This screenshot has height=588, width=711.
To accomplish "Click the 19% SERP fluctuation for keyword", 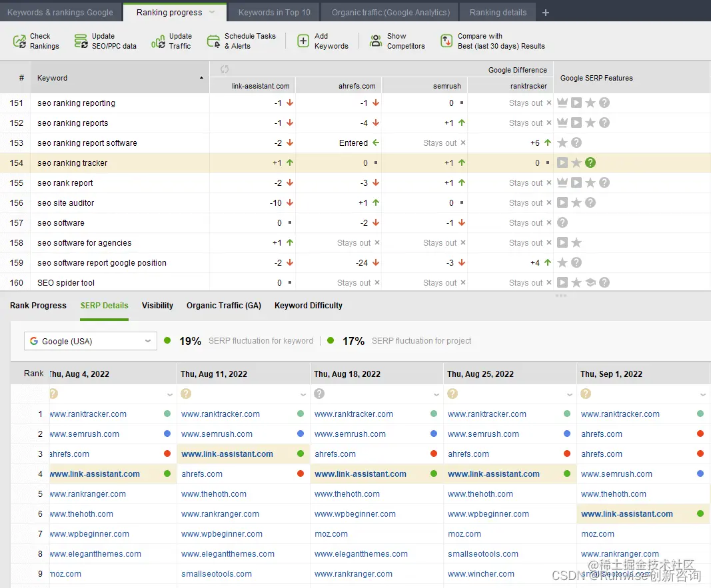I will click(190, 341).
